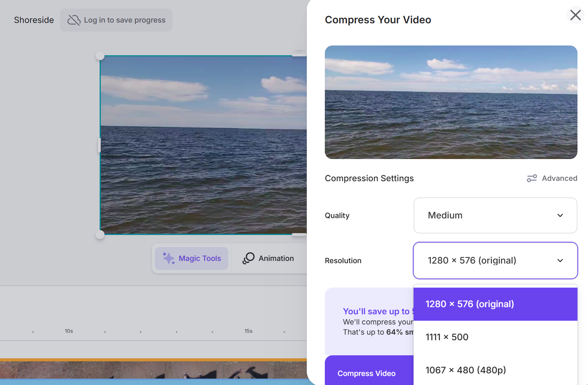Image resolution: width=588 pixels, height=385 pixels.
Task: Click the Advanced settings sliders icon
Action: pos(532,178)
